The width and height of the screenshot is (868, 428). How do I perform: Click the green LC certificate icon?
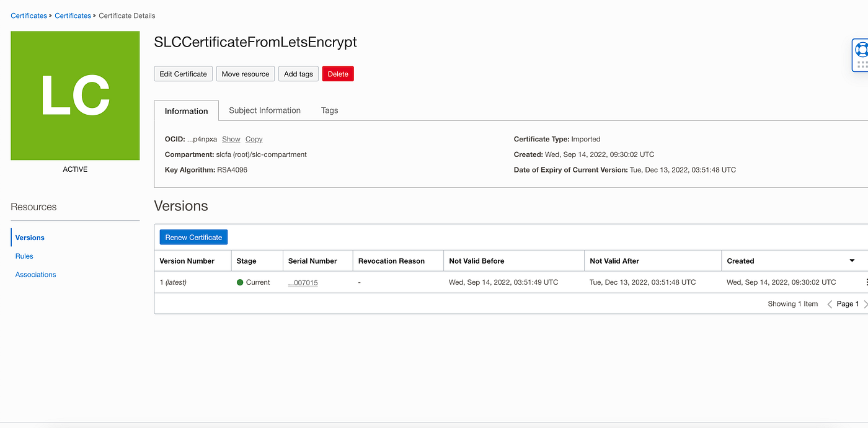click(x=75, y=96)
